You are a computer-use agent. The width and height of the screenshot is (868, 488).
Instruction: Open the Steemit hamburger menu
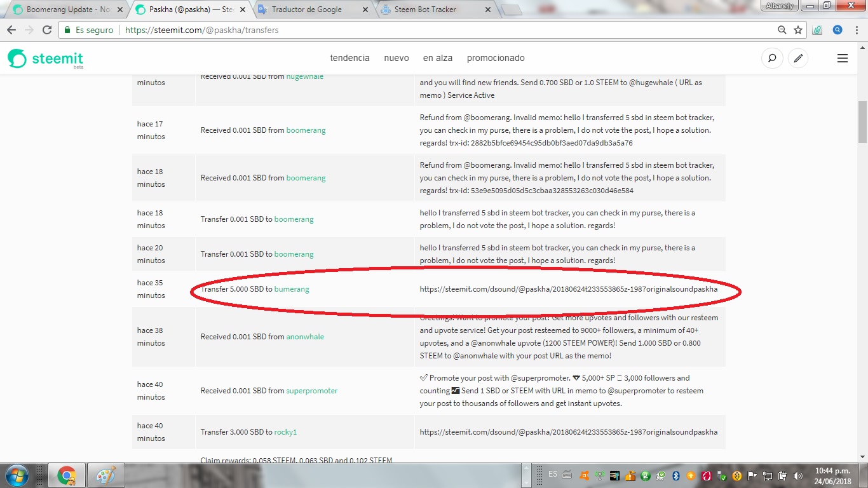click(x=843, y=58)
